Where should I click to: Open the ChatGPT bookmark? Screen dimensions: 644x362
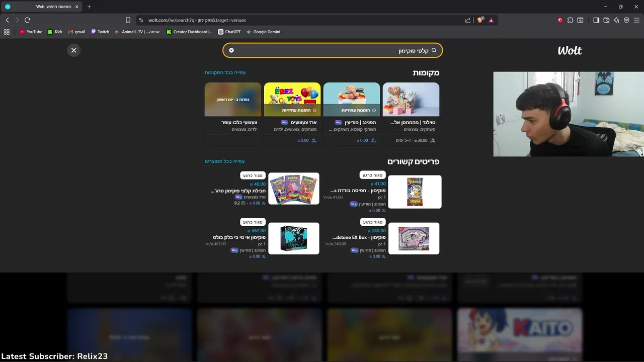point(229,32)
